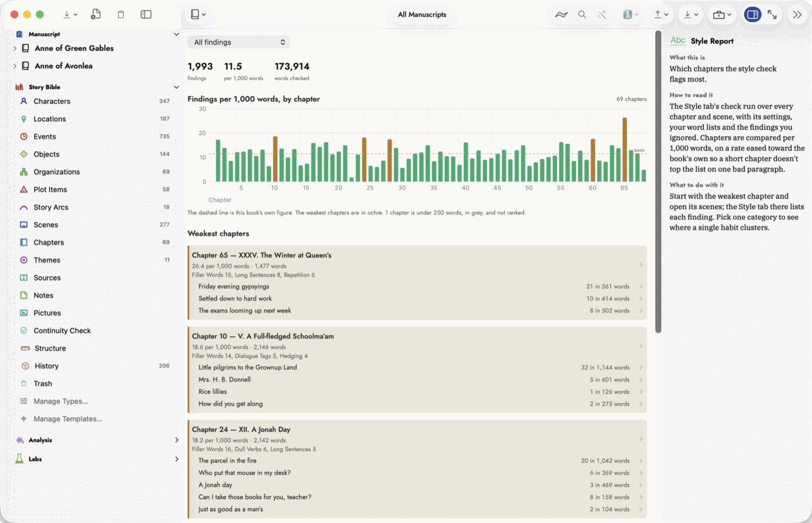This screenshot has height=523, width=812.
Task: Click the magnifying glass search icon
Action: click(x=582, y=15)
